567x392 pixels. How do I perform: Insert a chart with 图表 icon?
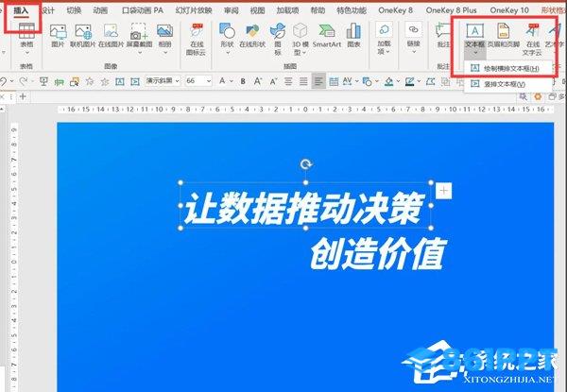pos(353,35)
